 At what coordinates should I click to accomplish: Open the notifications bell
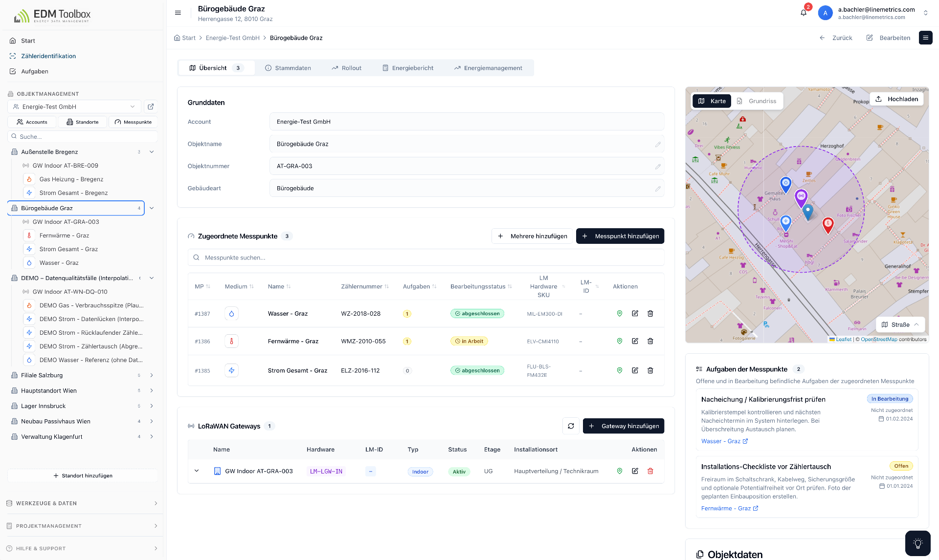[804, 13]
